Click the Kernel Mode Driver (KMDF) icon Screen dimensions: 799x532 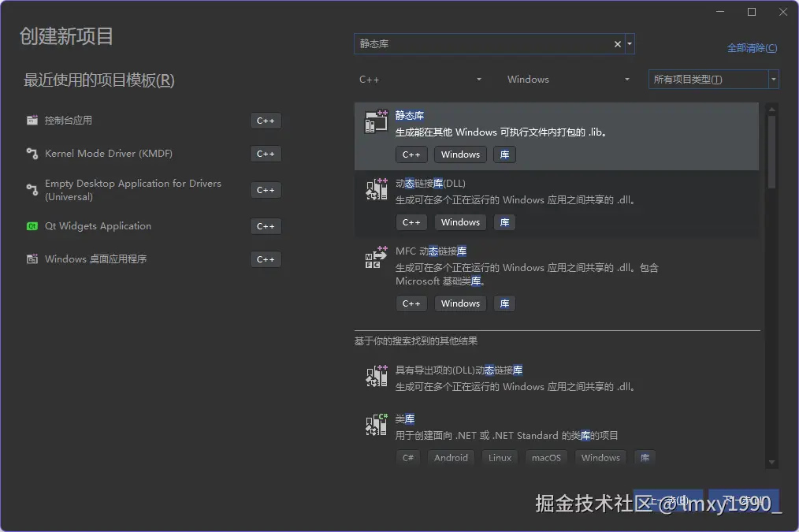click(x=32, y=154)
